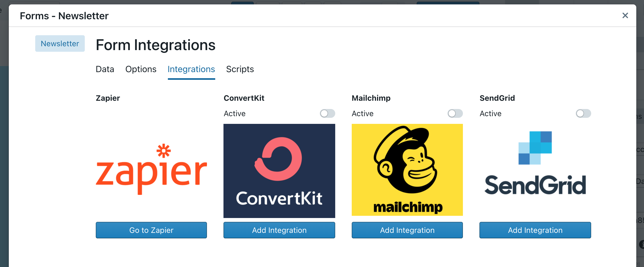Enable the ConvertKit Active toggle
This screenshot has height=267, width=644.
328,113
